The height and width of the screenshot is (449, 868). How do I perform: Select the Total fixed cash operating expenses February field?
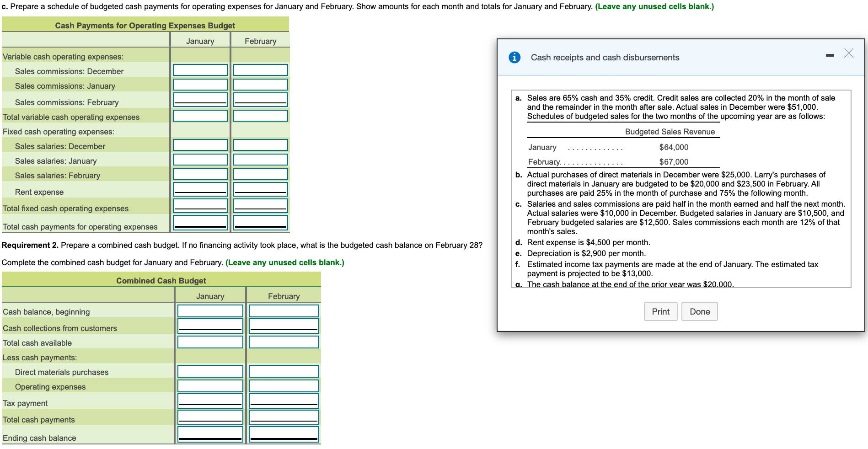coord(260,205)
